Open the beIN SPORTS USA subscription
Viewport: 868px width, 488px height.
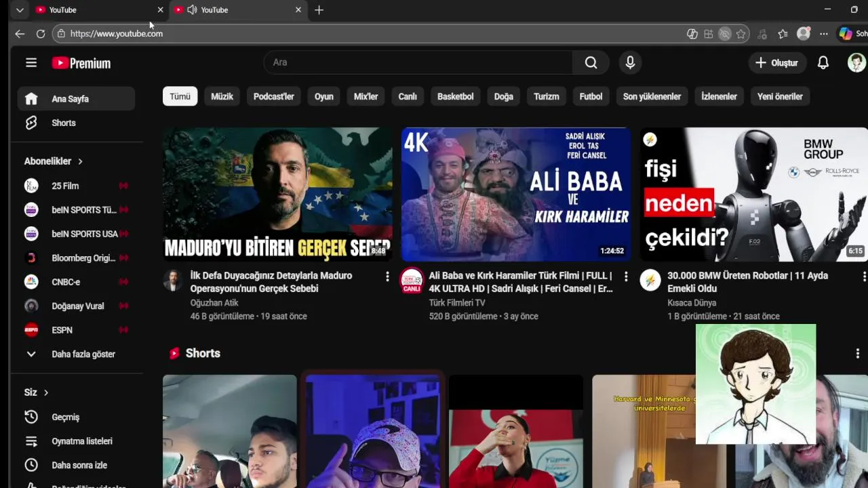coord(76,234)
